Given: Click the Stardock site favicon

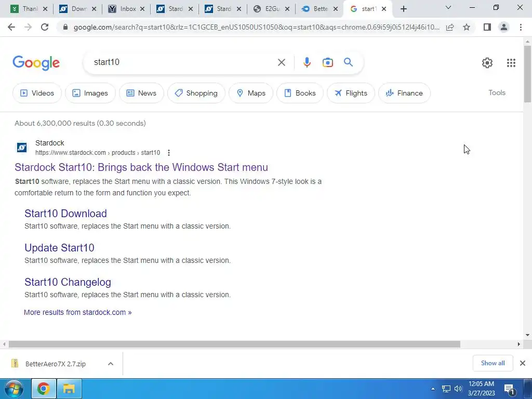Looking at the screenshot, I should click(x=22, y=148).
